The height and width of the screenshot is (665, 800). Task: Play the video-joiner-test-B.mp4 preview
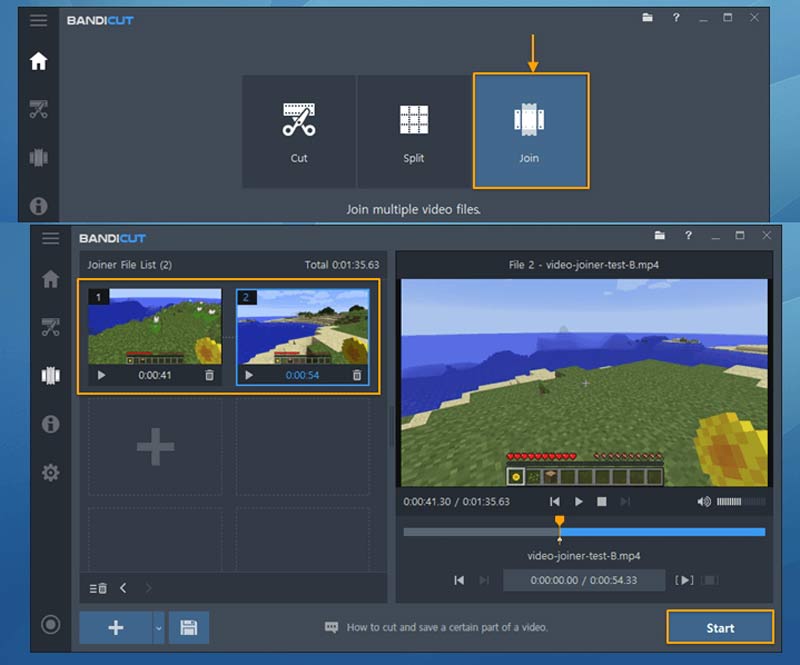point(579,502)
